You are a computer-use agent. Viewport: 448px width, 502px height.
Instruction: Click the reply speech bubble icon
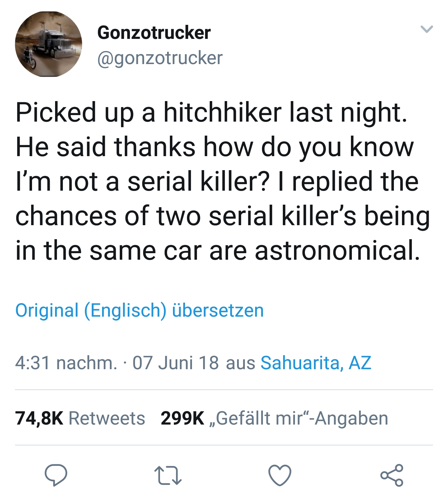click(x=56, y=475)
